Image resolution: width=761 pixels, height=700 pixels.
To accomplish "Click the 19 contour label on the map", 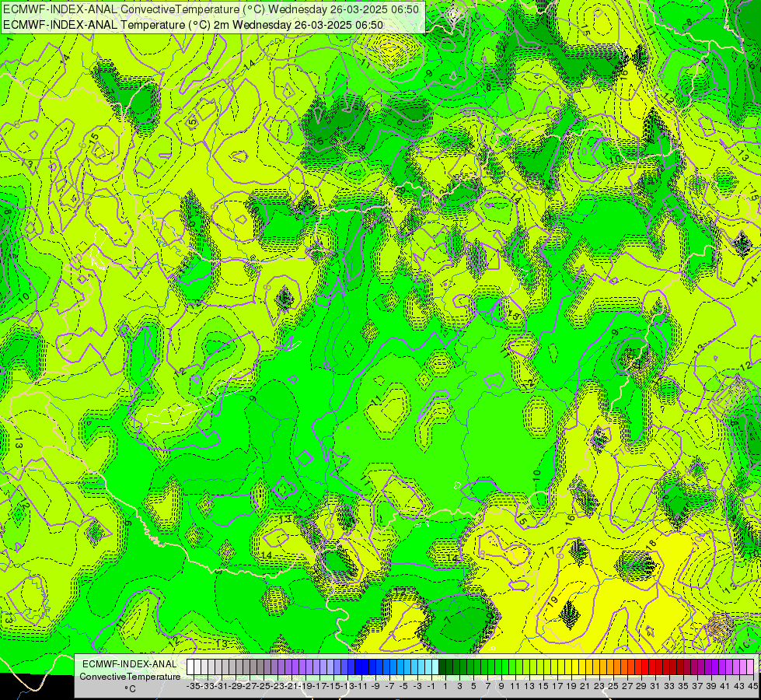I will (x=553, y=600).
